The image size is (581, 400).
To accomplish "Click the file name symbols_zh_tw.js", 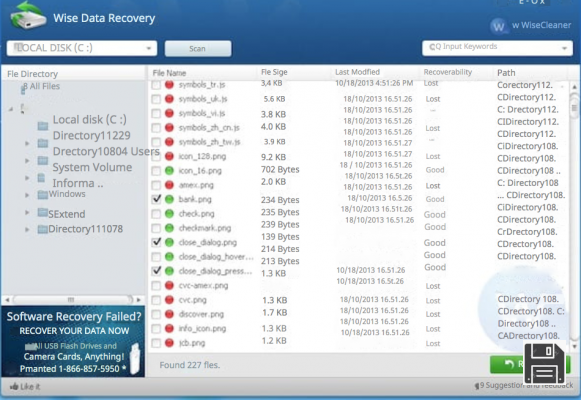I will coord(209,142).
